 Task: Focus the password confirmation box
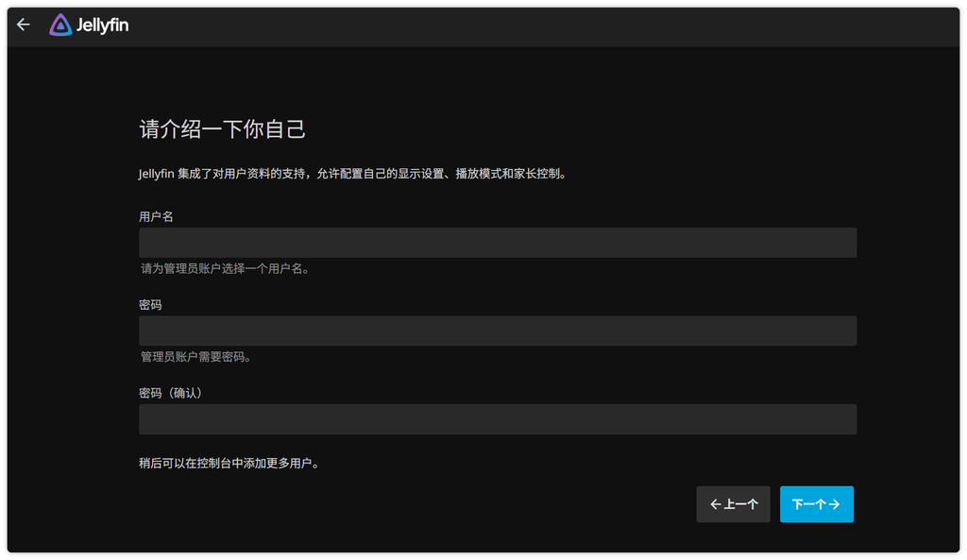pos(497,418)
